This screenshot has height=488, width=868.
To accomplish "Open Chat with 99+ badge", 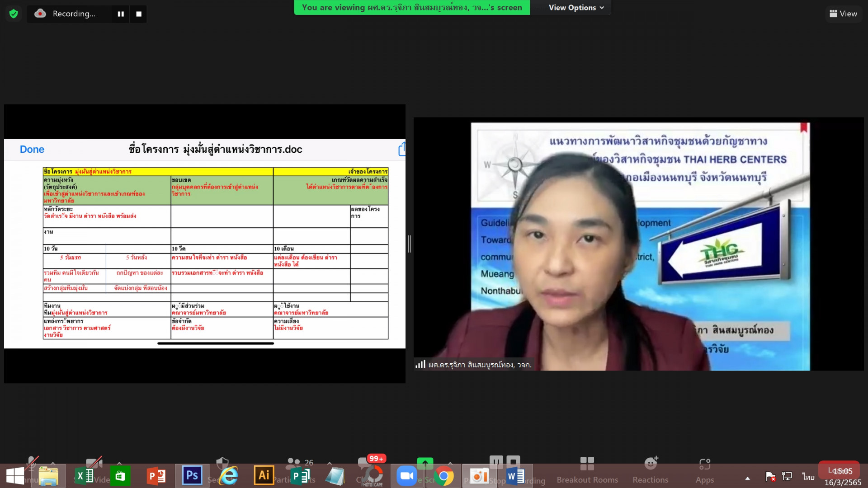I will [x=365, y=463].
